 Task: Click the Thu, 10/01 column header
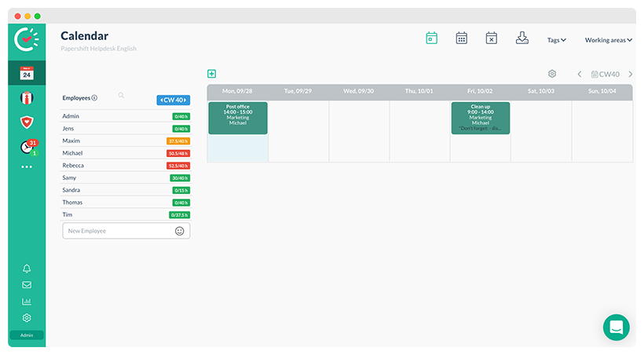pyautogui.click(x=419, y=91)
